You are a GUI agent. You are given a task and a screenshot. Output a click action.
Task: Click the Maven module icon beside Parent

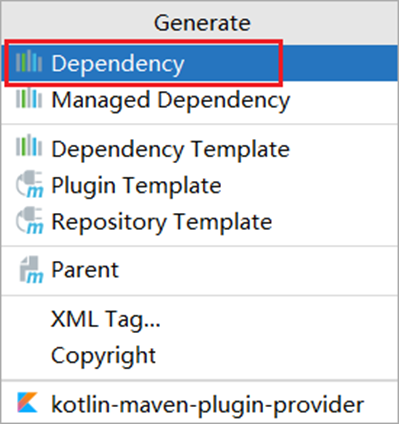pos(31,269)
